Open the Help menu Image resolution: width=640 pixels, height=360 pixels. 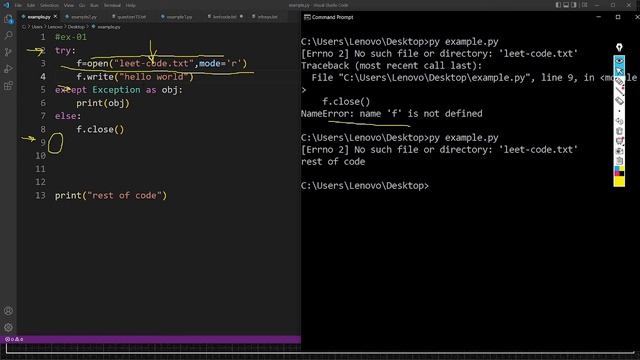tap(131, 5)
